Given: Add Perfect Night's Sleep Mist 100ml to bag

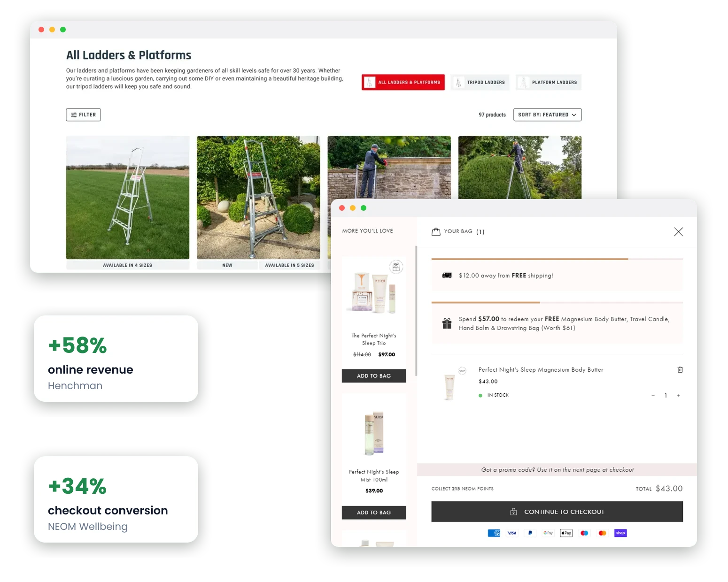Looking at the screenshot, I should click(374, 513).
